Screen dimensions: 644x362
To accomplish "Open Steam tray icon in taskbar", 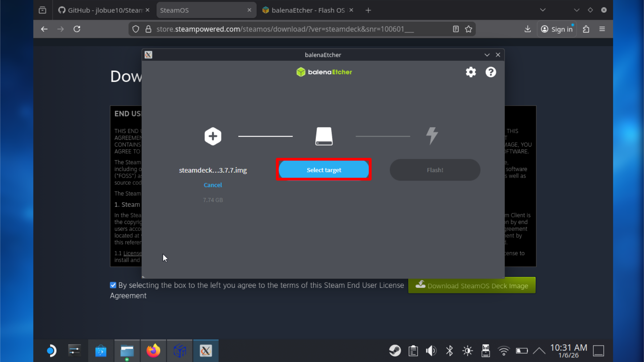I will coord(395,351).
